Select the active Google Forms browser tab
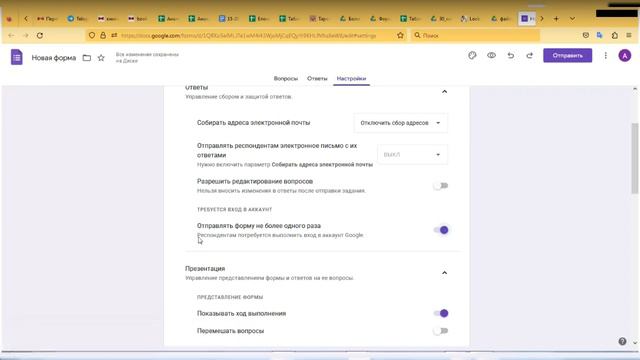640x360 pixels. point(527,19)
